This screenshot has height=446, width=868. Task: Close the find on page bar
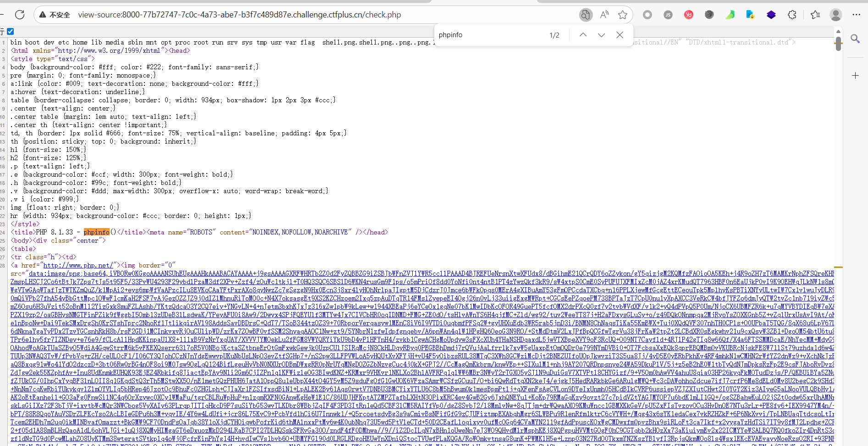[619, 35]
